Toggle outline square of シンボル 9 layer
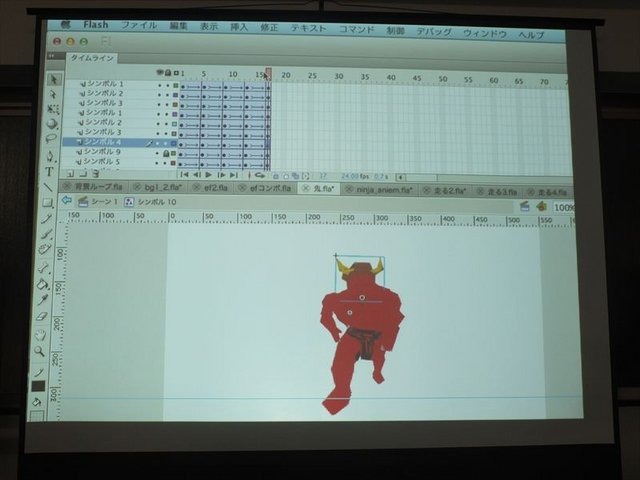Image resolution: width=640 pixels, height=480 pixels. tap(173, 153)
